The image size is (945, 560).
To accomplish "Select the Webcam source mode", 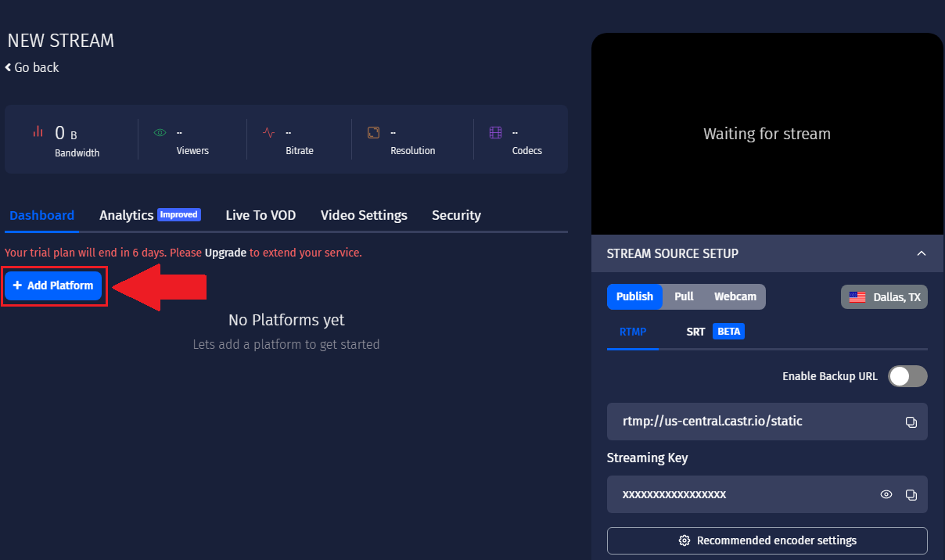I will [x=735, y=296].
